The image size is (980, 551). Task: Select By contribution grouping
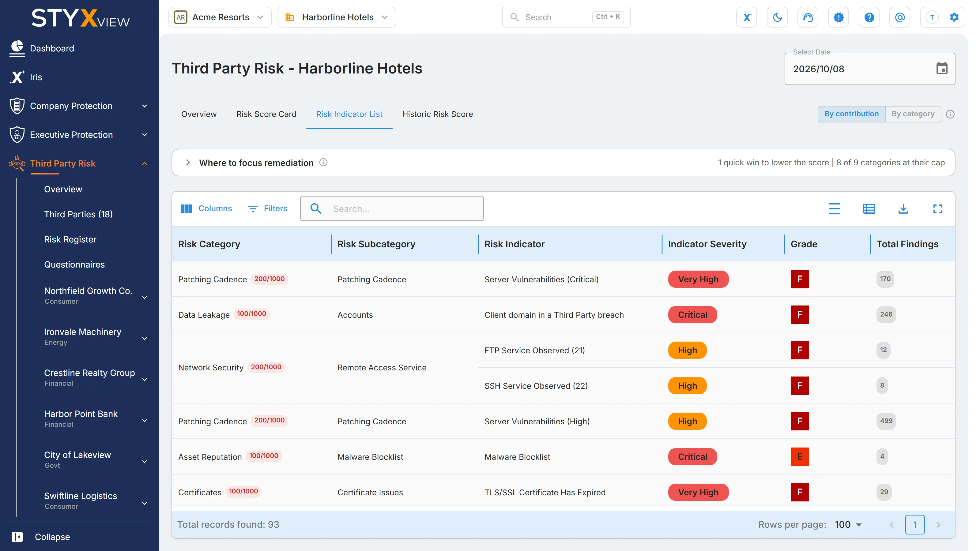(851, 114)
